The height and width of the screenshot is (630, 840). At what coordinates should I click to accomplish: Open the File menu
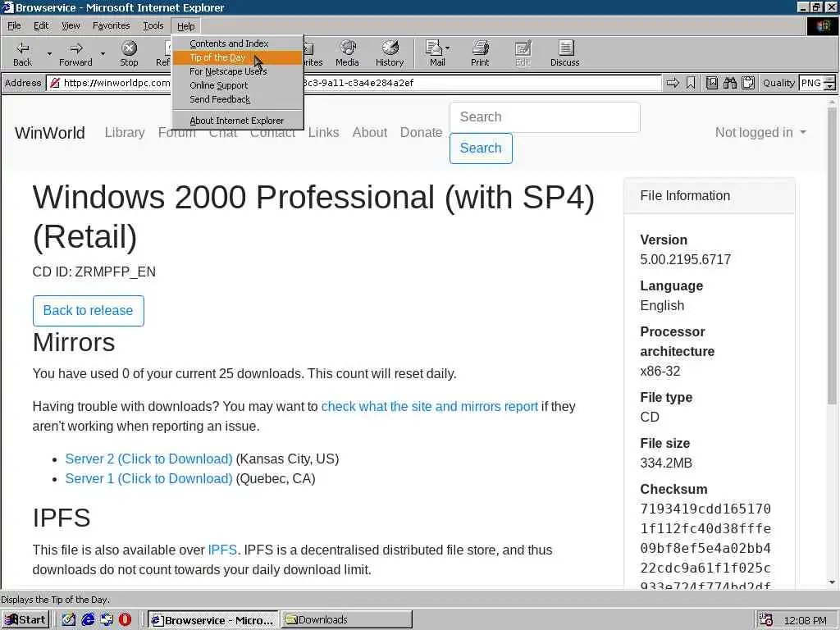[x=14, y=25]
